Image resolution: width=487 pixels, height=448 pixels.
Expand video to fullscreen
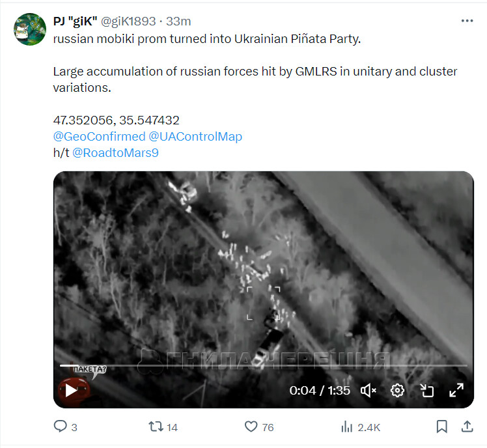point(456,390)
